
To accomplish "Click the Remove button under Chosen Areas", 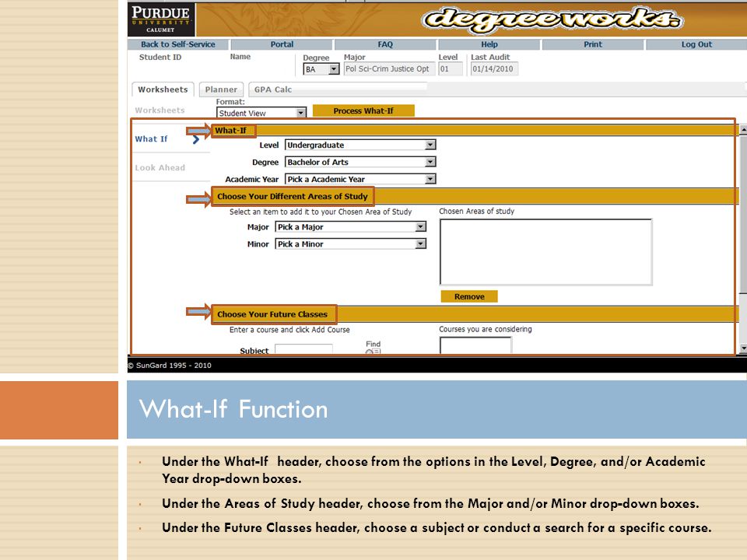I will tap(469, 296).
